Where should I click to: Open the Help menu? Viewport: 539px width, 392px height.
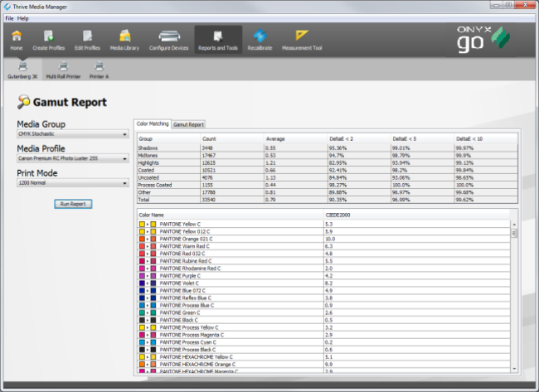(22, 18)
